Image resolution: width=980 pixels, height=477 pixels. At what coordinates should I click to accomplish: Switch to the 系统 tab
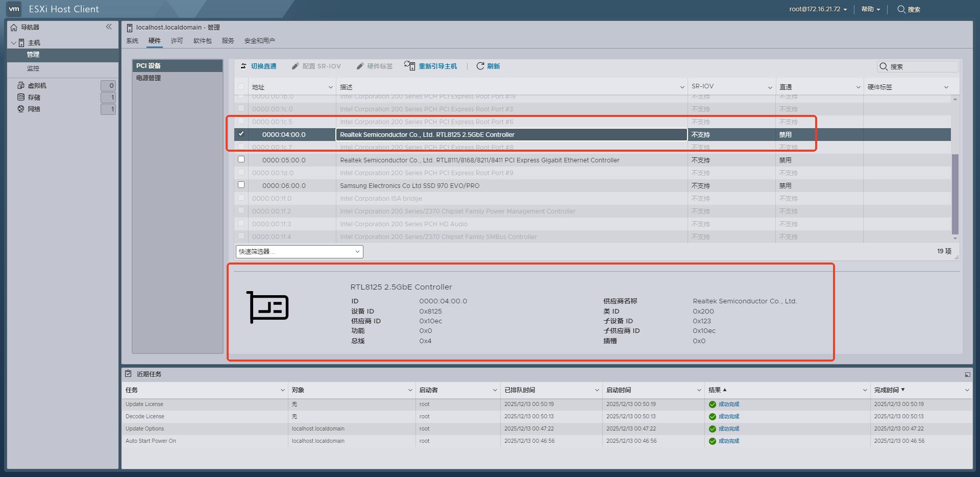click(x=132, y=40)
